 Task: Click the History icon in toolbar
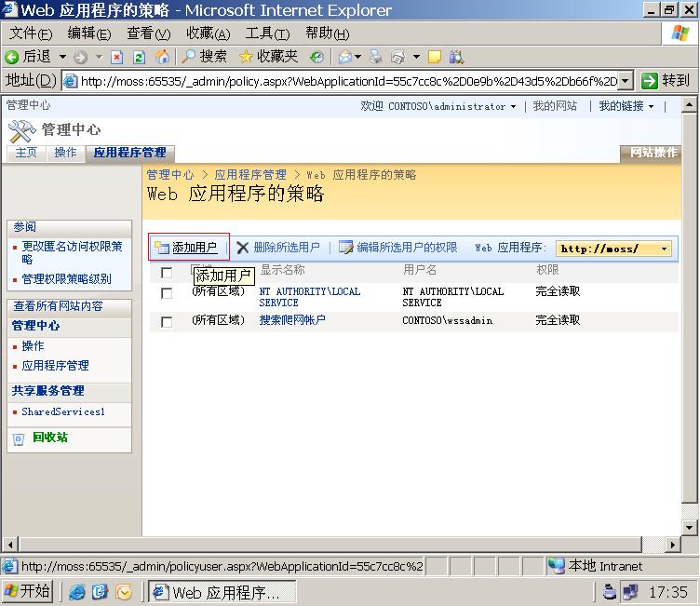pos(316,57)
